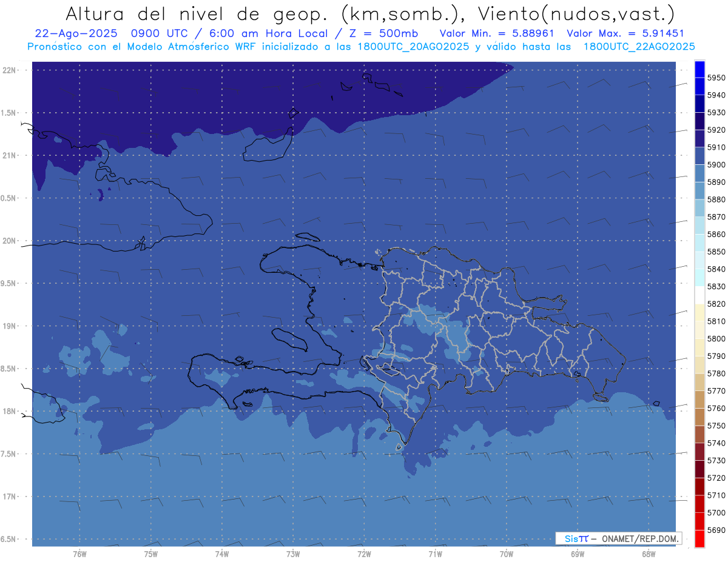Click the '20N' latitude axis label
This screenshot has width=728, height=562.
coord(9,241)
